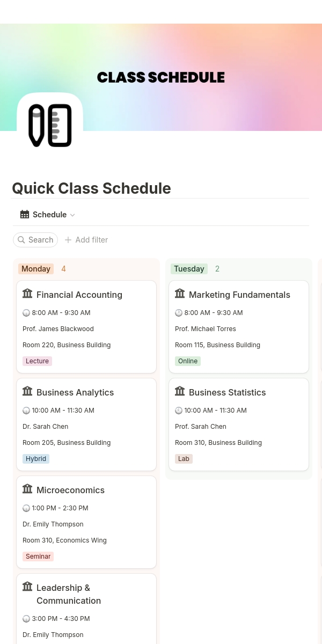Select the Hybrid tag on Business Analytics
This screenshot has width=322, height=644.
[x=36, y=459]
